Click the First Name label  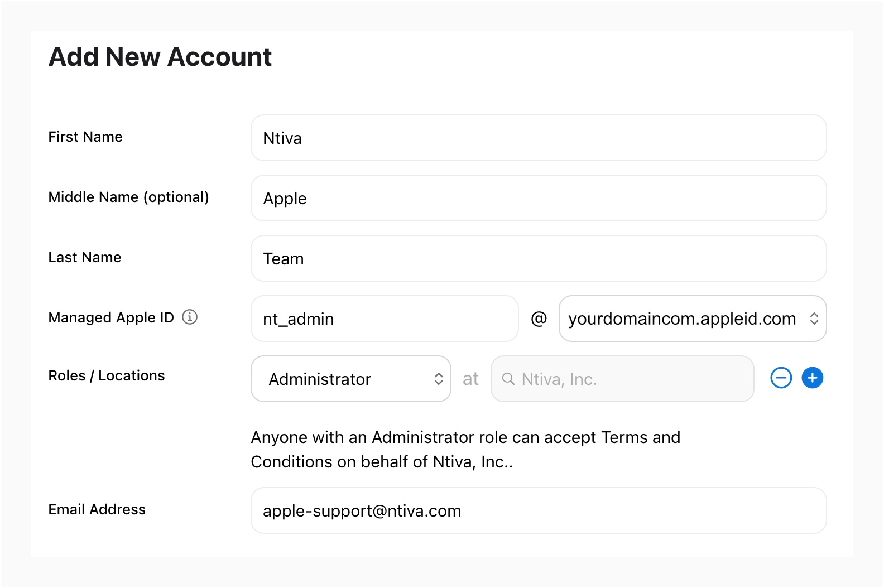85,137
